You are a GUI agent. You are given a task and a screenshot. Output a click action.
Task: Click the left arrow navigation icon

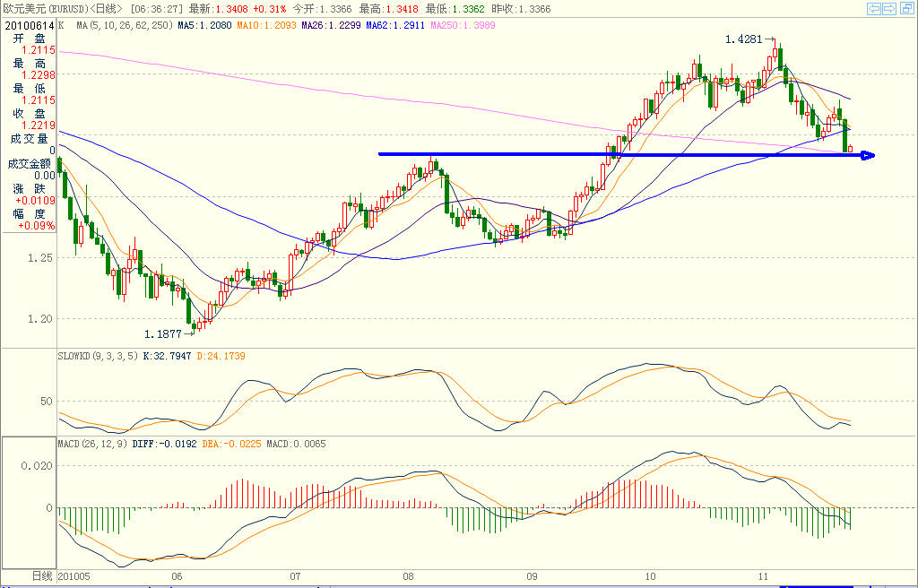coord(873,8)
